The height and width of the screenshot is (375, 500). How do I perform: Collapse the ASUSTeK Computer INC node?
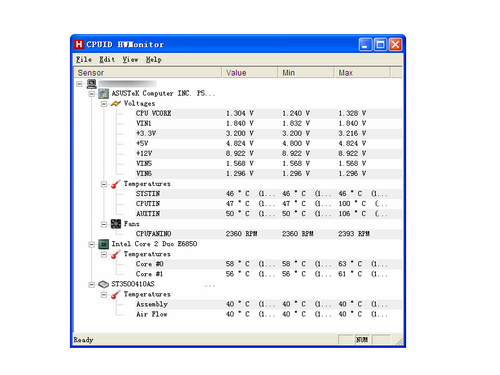[x=92, y=94]
